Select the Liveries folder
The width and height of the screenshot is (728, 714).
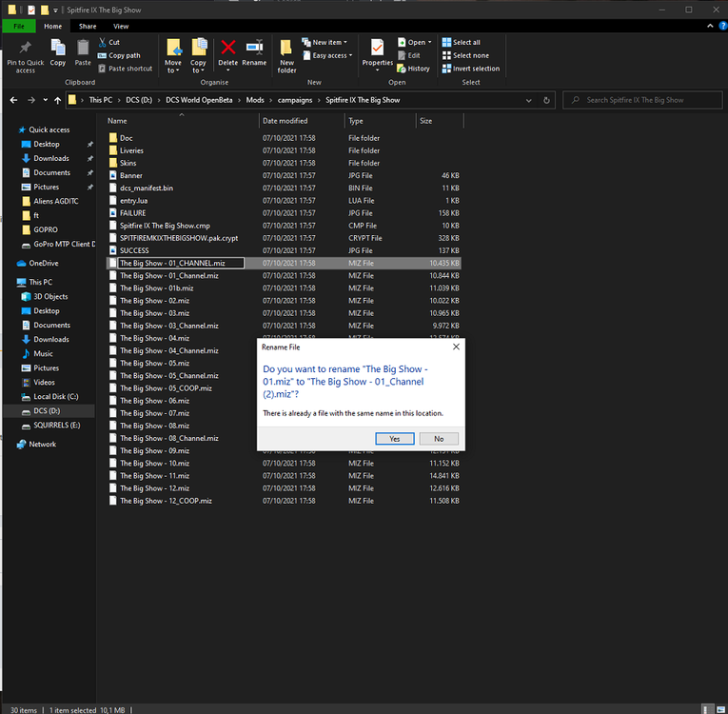(x=131, y=150)
